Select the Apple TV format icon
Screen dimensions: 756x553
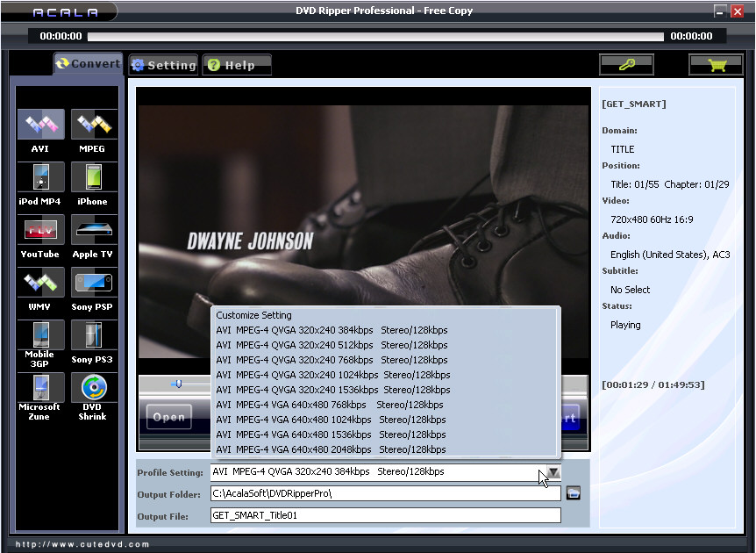94,230
